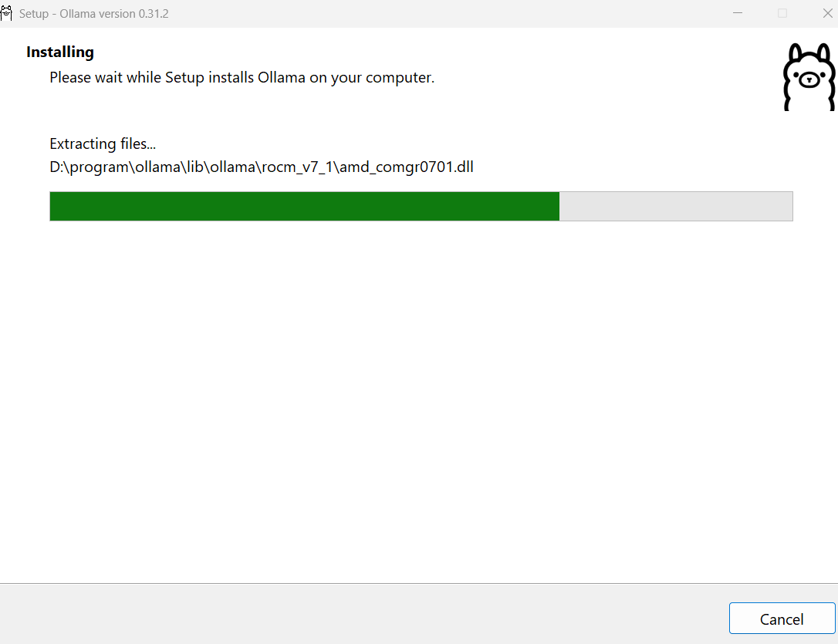
Task: Click 'Please wait while Setup installs Ollama' text
Action: [x=242, y=77]
